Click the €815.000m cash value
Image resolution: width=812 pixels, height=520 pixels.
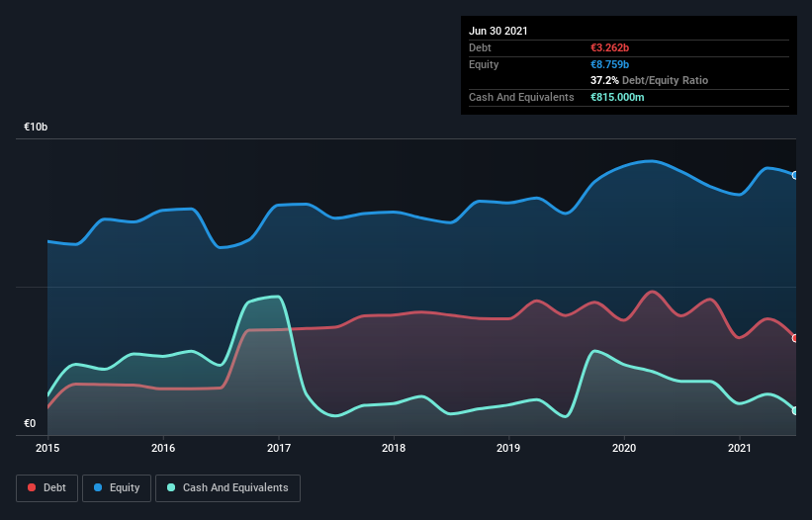click(617, 97)
